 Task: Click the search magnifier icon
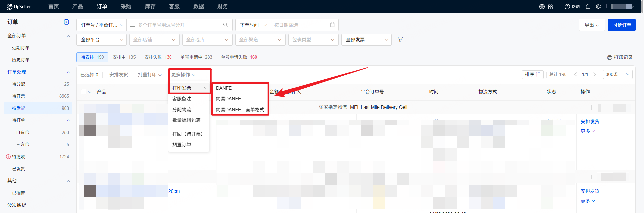pyautogui.click(x=225, y=25)
